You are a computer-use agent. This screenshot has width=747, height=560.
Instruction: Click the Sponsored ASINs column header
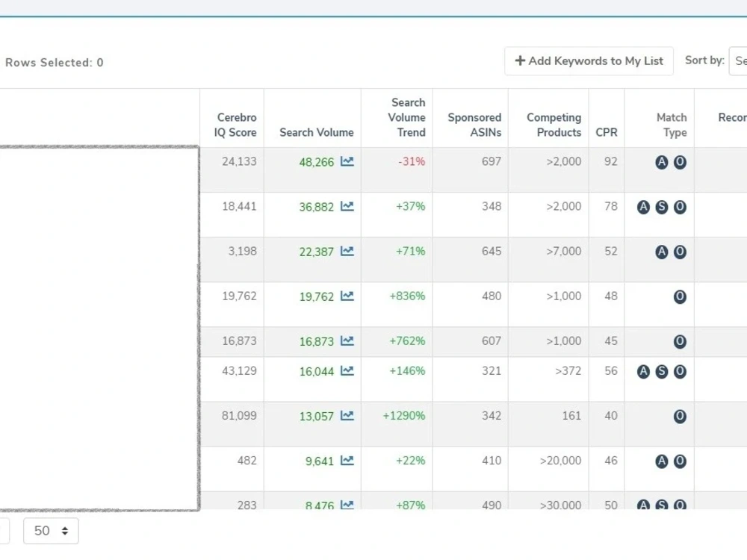[474, 125]
